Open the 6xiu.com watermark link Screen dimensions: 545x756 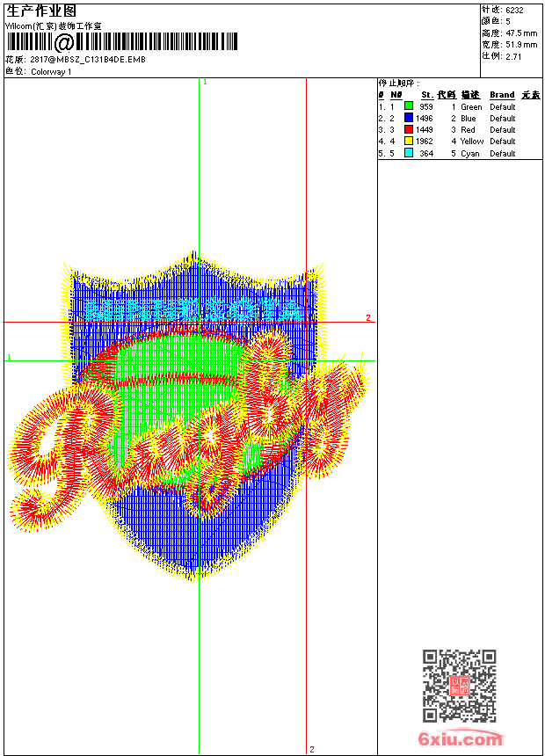click(x=460, y=738)
